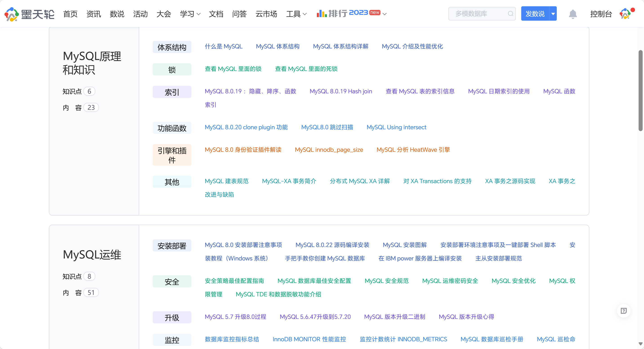Select the 体系结构 category tag
This screenshot has height=349, width=644.
pos(172,47)
